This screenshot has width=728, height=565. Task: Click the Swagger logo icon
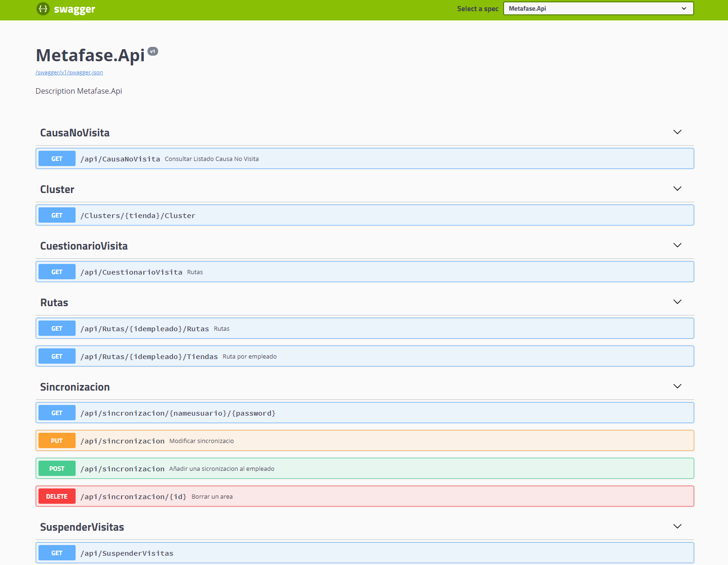pos(43,9)
